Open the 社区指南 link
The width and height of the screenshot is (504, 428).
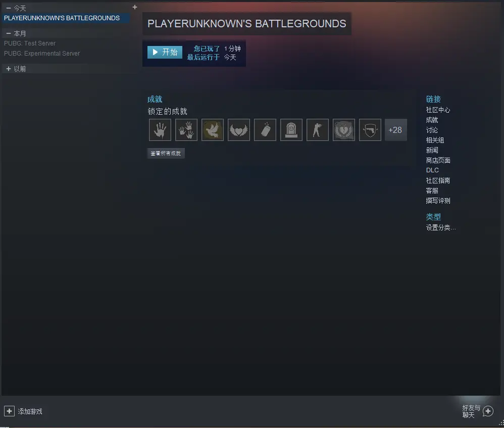pyautogui.click(x=438, y=180)
